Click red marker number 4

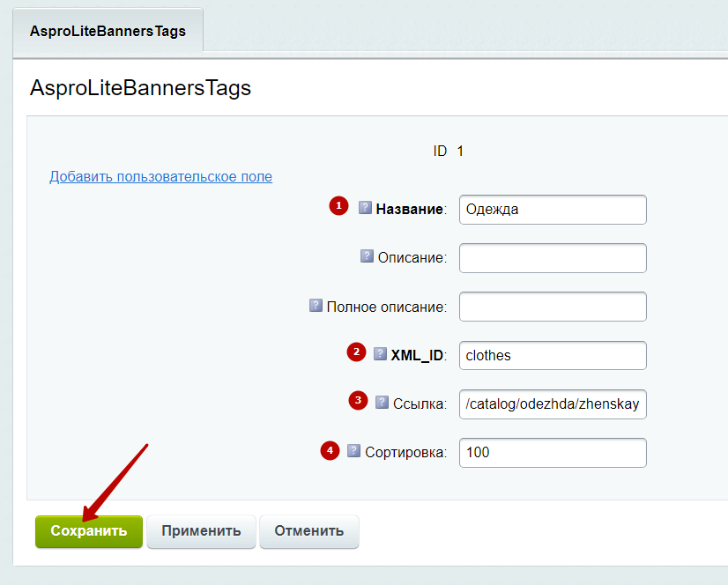coord(331,450)
